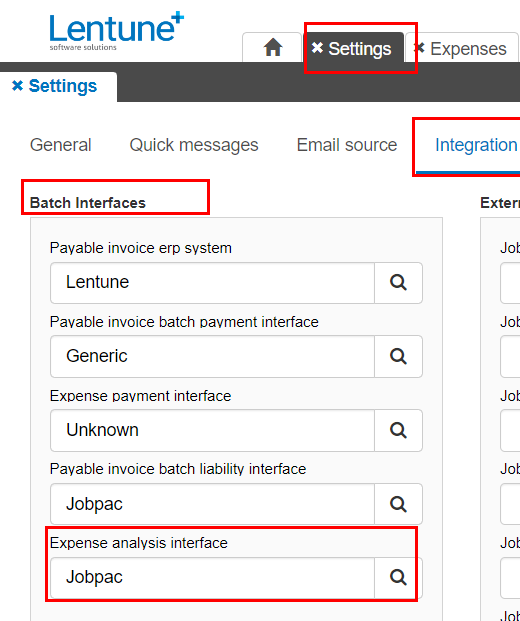Click the Lentune software solutions logo
Viewport: 520px width, 621px height.
(117, 31)
